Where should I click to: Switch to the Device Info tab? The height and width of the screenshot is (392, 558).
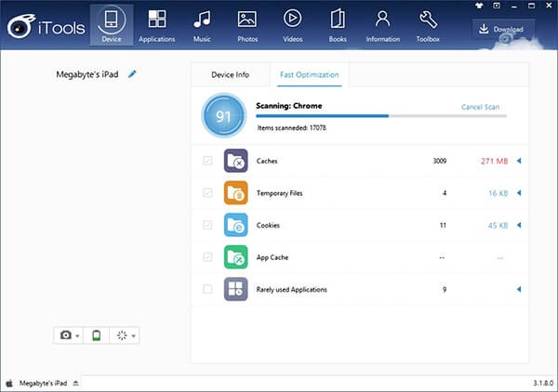(x=231, y=74)
